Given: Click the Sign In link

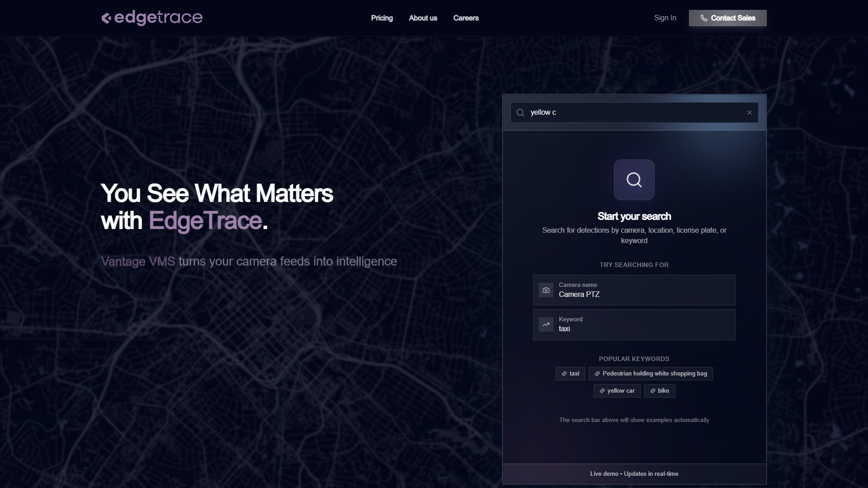Looking at the screenshot, I should pyautogui.click(x=665, y=18).
